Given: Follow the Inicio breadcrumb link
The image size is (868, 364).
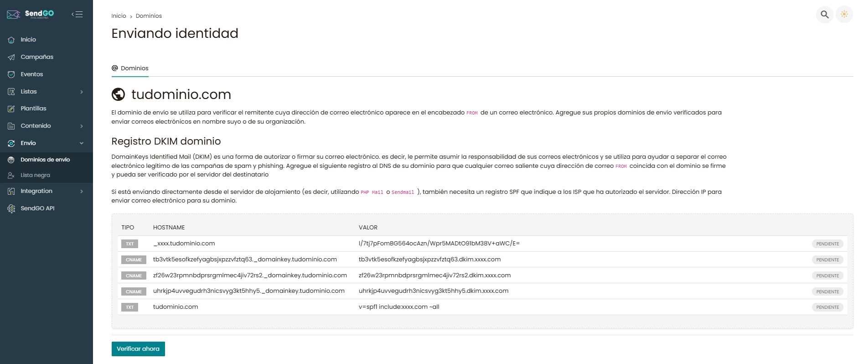Looking at the screenshot, I should (x=119, y=16).
